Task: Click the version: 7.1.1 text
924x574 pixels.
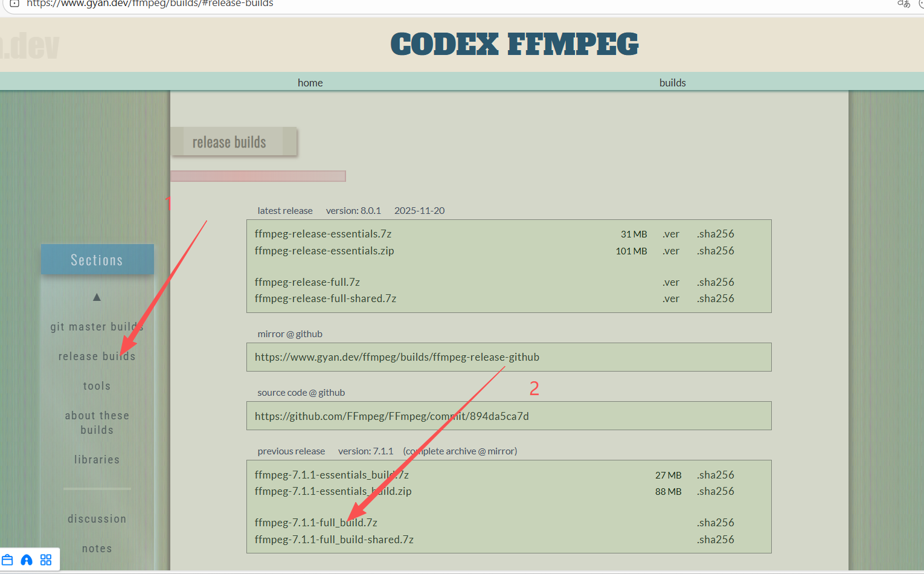Action: tap(365, 451)
